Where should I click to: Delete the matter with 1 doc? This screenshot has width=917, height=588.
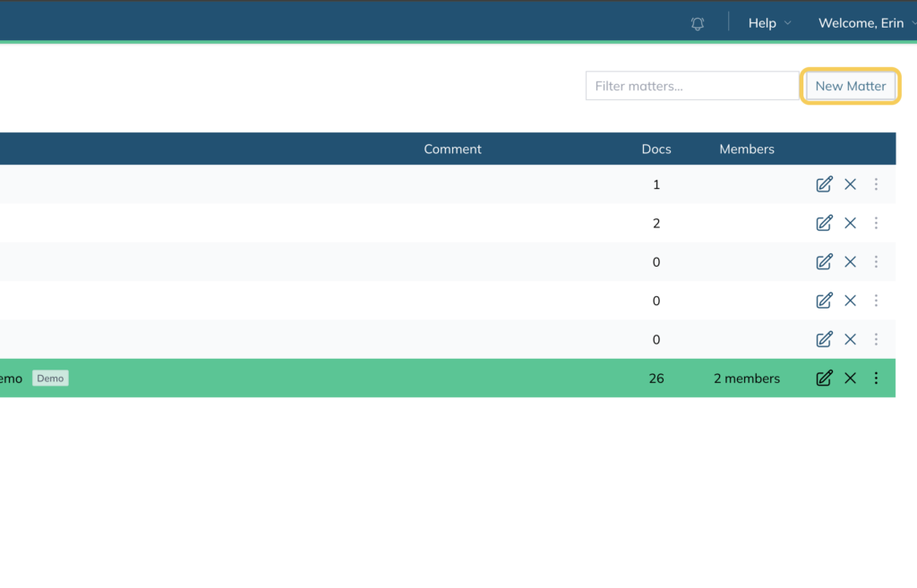[851, 184]
